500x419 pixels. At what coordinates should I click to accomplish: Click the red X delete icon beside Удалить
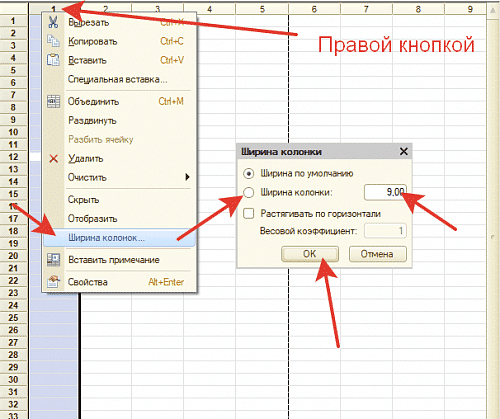tap(53, 159)
